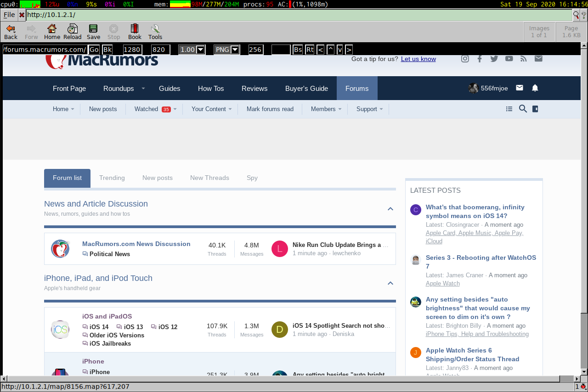Select the Forum list tab
This screenshot has height=392, width=588.
67,178
